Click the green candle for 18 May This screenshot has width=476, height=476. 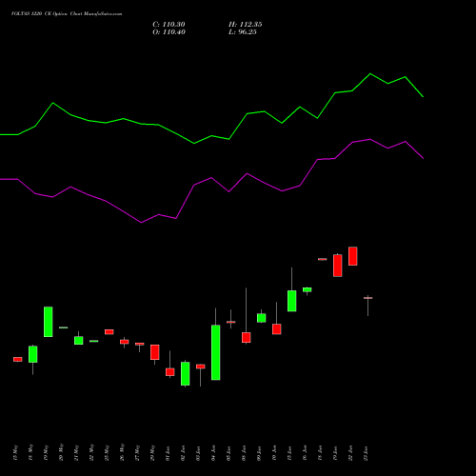click(33, 354)
